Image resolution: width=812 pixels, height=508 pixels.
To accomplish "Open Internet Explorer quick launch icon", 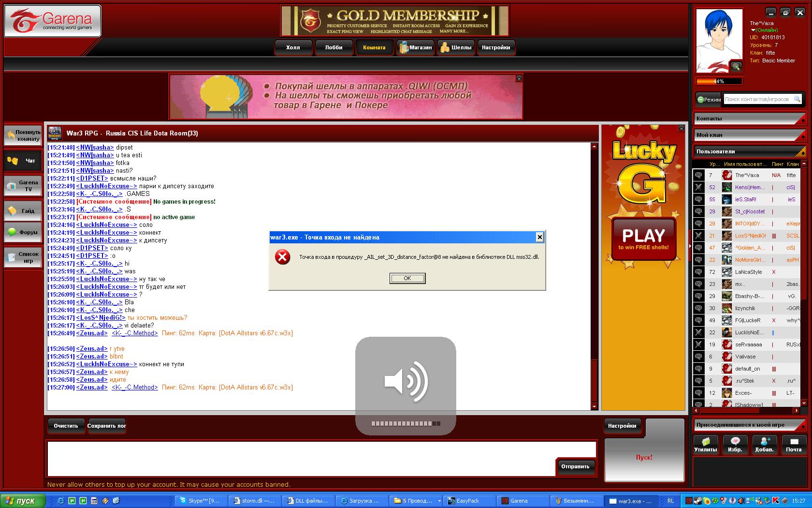I will point(61,501).
